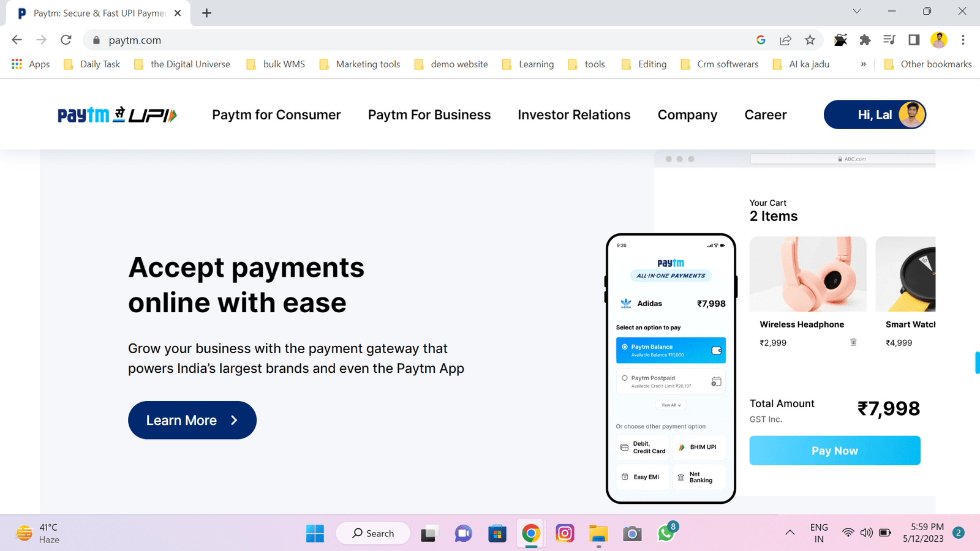The width and height of the screenshot is (980, 551).
Task: Click the Pay Now button
Action: (835, 451)
